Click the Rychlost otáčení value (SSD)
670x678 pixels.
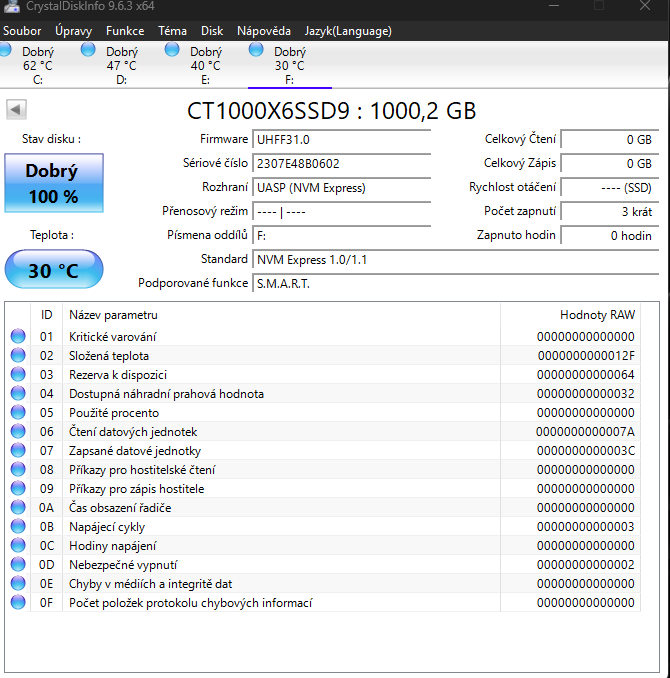[610, 188]
